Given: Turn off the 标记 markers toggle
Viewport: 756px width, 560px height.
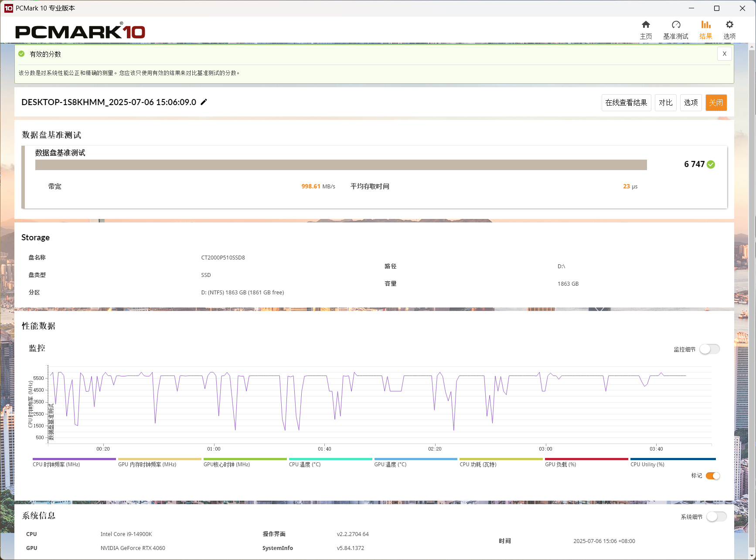Looking at the screenshot, I should pos(713,476).
